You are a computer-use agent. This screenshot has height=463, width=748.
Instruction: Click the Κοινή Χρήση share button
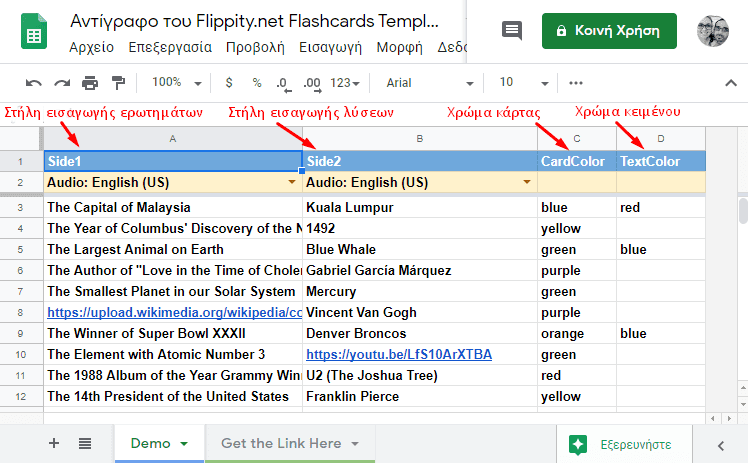(x=609, y=31)
